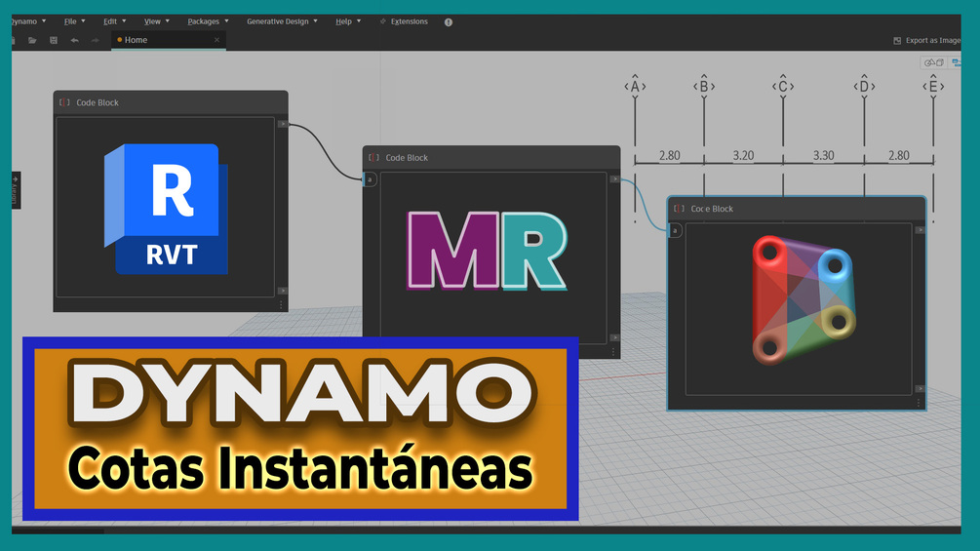The image size is (980, 551).
Task: Click the Save diskette icon
Action: pos(54,40)
